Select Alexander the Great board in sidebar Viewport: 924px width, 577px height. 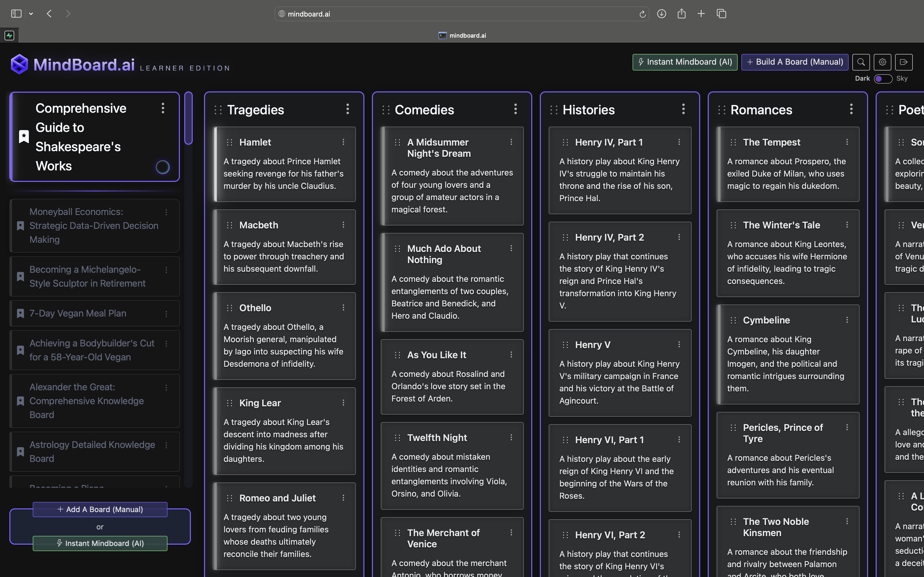tap(87, 401)
